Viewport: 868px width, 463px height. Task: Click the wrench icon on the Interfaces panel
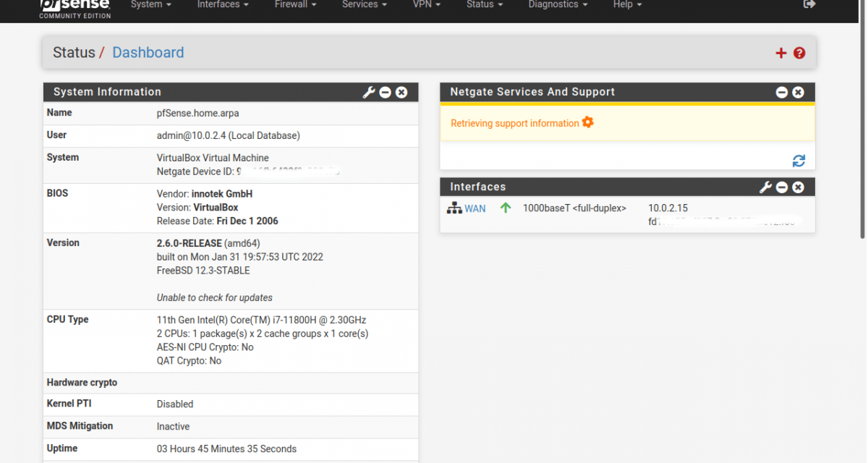[x=766, y=187]
